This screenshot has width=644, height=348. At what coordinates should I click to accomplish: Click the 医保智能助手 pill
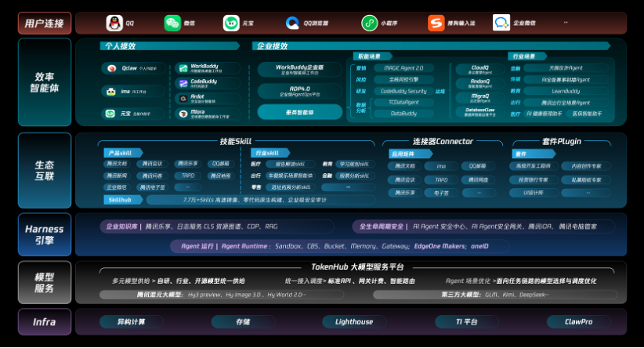pyautogui.click(x=588, y=114)
